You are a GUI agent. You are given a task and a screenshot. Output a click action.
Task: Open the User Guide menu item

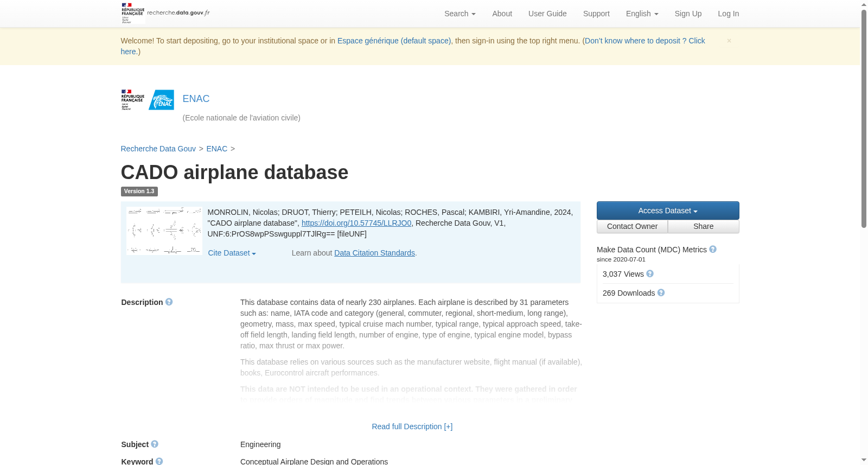(547, 14)
